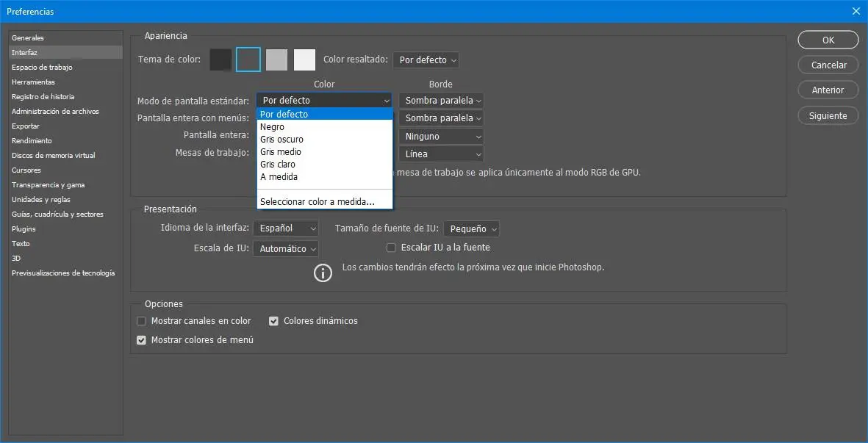This screenshot has height=443, width=868.
Task: Open Herramientas category
Action: 66,82
